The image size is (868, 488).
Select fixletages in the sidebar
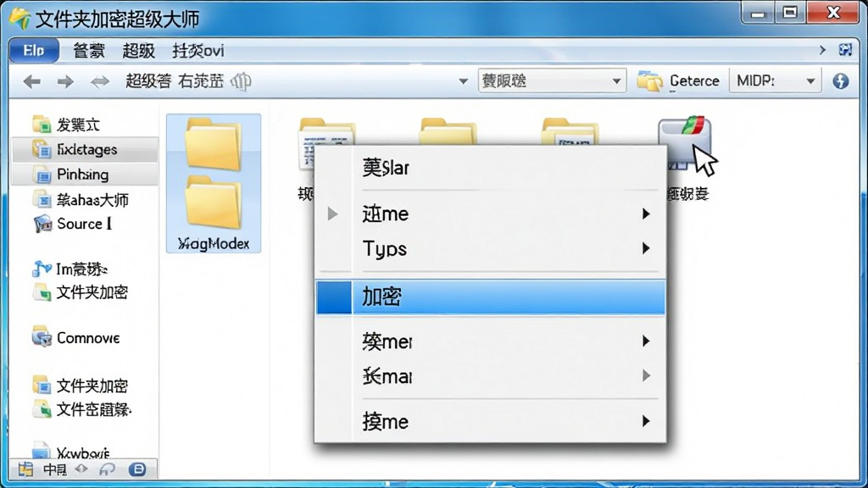coord(84,149)
